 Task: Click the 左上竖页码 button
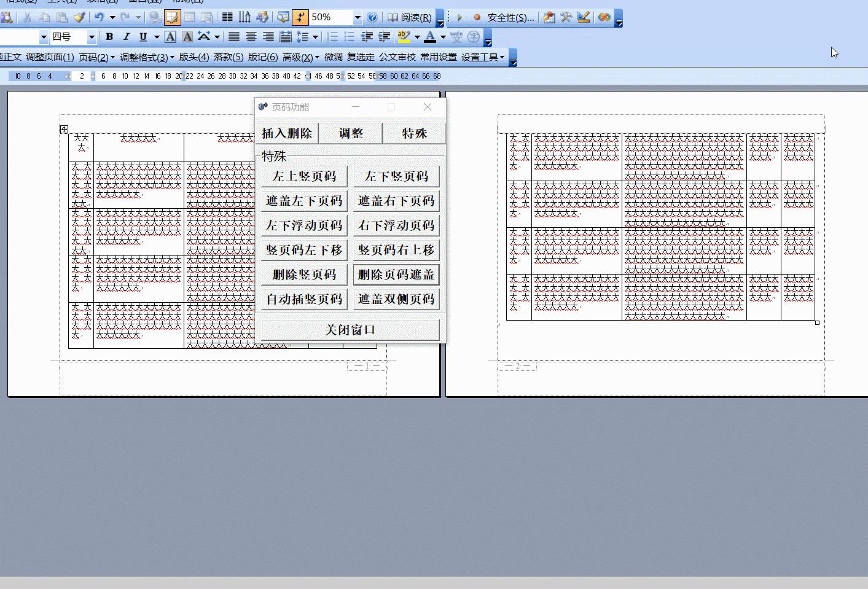click(303, 176)
